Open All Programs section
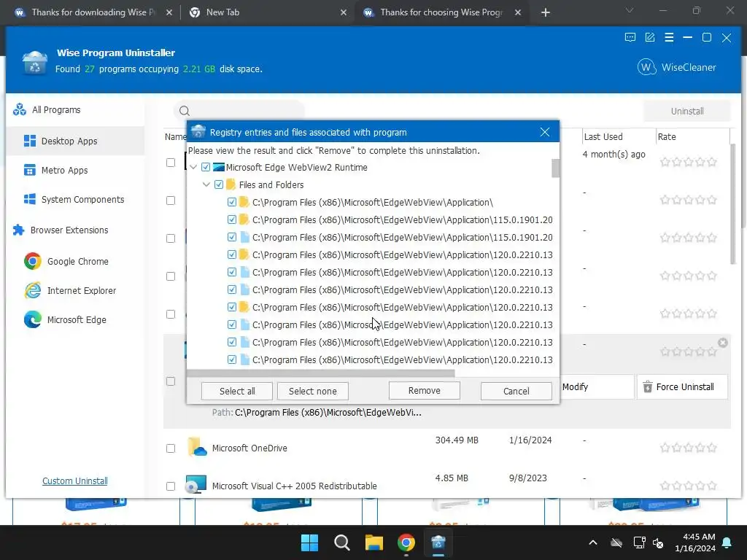 click(x=47, y=110)
